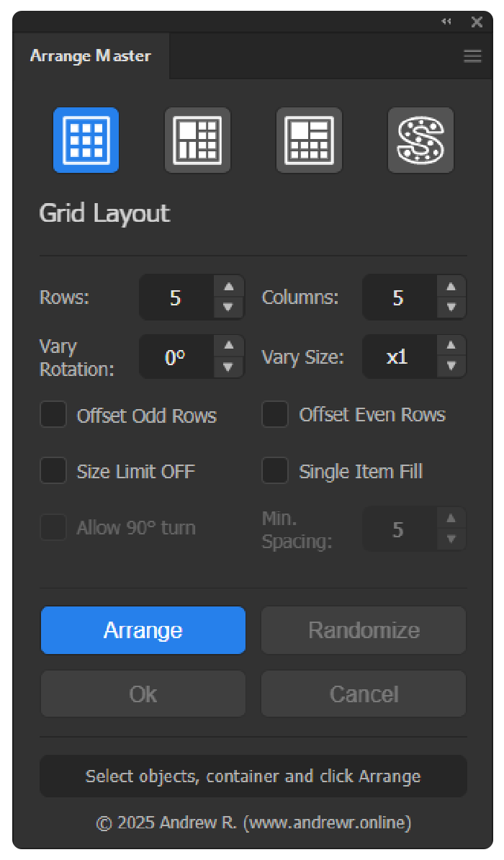Click the blue Arrange button
The image size is (504, 860).
(143, 630)
